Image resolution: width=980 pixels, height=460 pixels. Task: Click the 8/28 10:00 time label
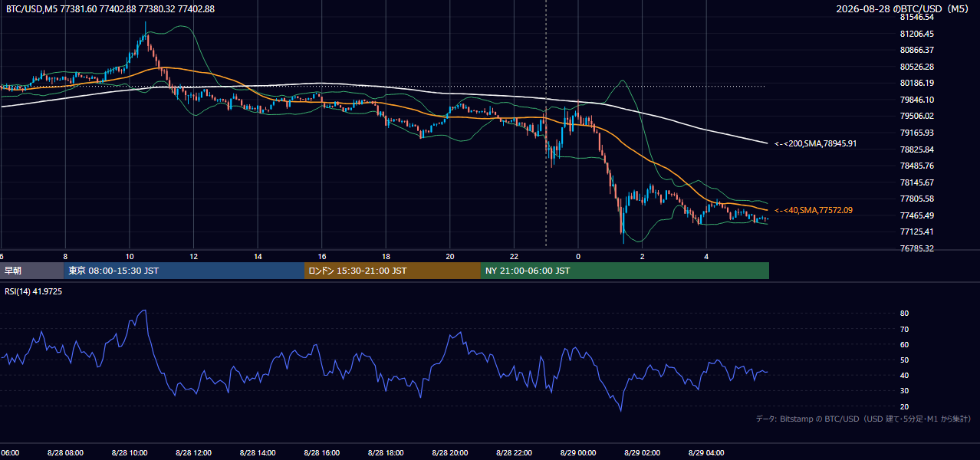tap(130, 452)
